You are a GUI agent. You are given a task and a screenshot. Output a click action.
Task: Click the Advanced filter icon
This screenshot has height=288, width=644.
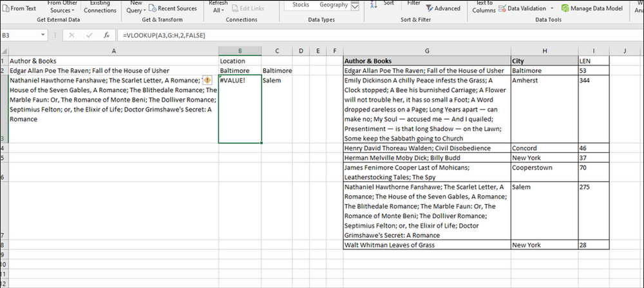click(x=430, y=8)
